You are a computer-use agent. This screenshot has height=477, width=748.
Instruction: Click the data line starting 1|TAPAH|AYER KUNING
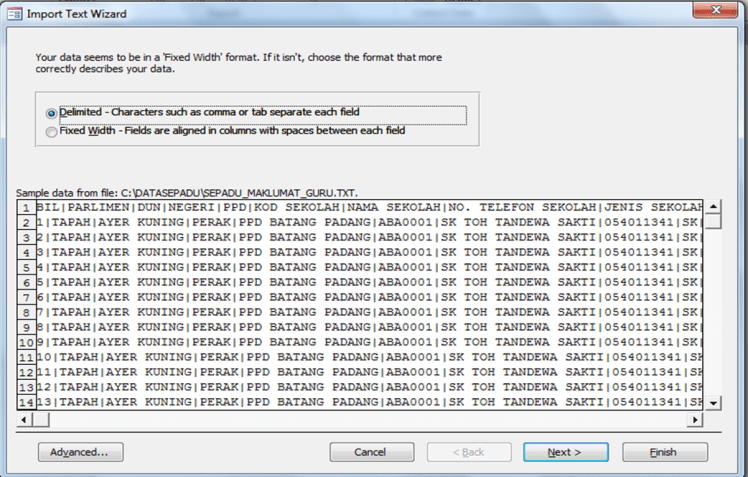coord(369,222)
